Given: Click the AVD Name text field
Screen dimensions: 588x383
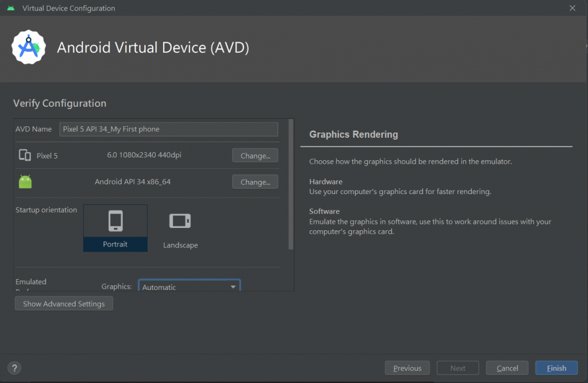Looking at the screenshot, I should [169, 129].
